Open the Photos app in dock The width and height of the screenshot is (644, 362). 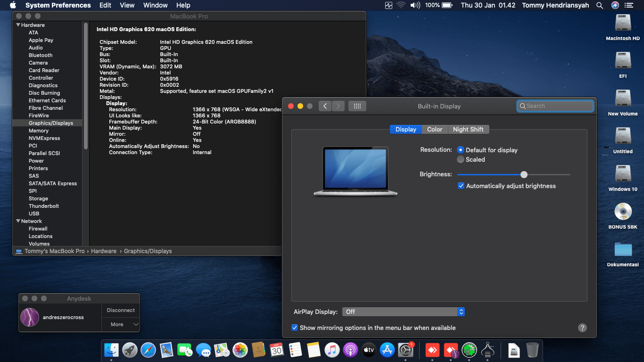[x=240, y=350]
